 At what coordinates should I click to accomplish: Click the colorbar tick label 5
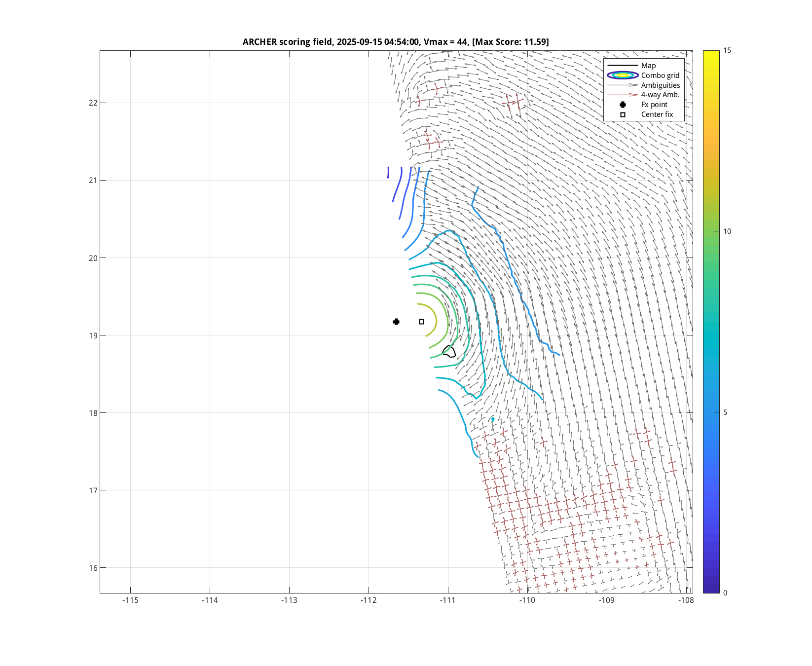coord(725,412)
